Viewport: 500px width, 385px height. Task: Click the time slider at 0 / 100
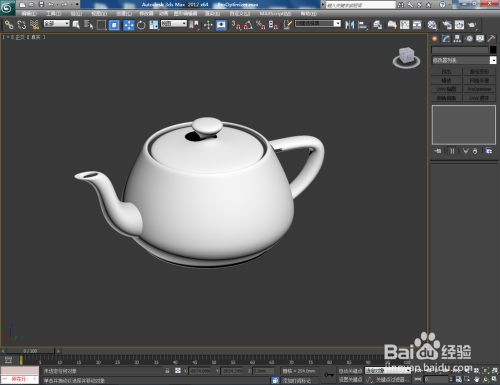[30, 351]
